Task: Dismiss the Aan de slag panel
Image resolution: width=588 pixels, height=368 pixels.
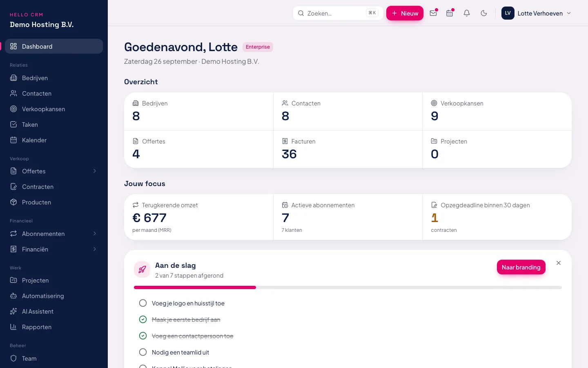Action: 559,263
